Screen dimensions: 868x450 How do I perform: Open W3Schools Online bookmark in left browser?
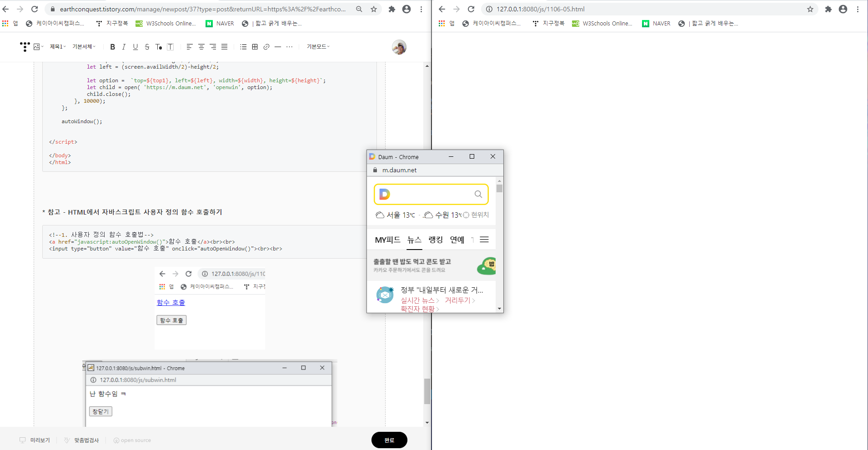166,24
